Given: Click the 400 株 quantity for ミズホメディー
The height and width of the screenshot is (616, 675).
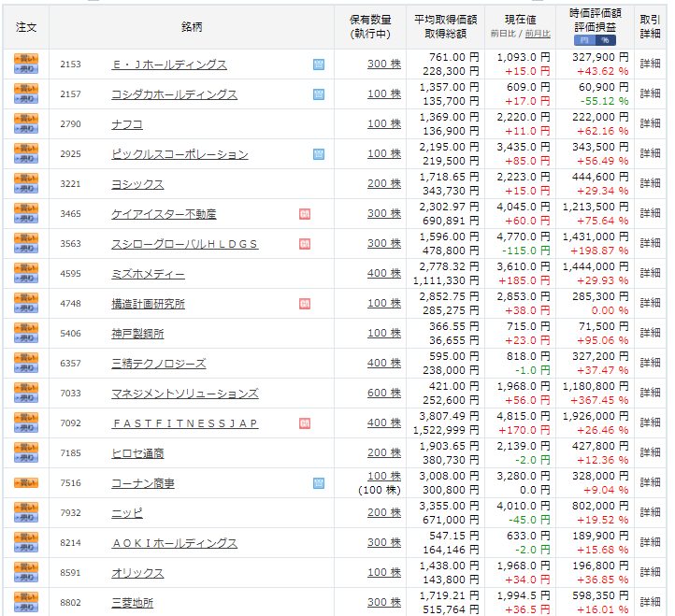Looking at the screenshot, I should (384, 273).
